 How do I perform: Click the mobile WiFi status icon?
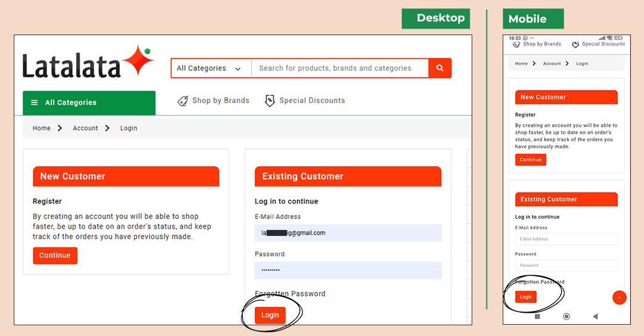point(609,38)
